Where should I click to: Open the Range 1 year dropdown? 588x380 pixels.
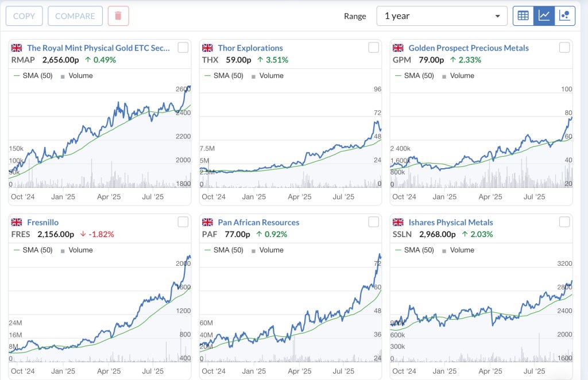point(442,16)
